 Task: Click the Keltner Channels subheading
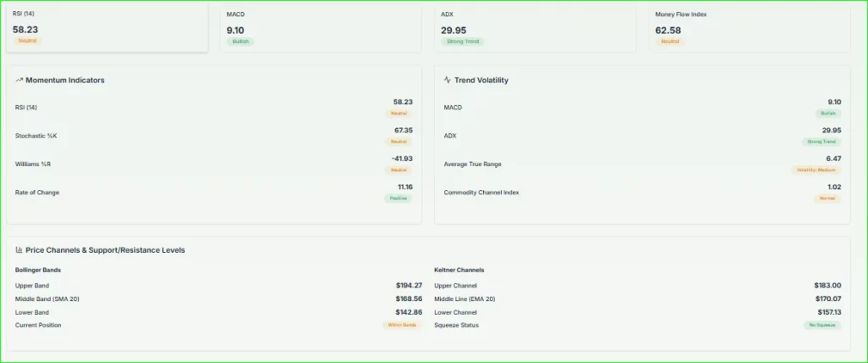459,270
